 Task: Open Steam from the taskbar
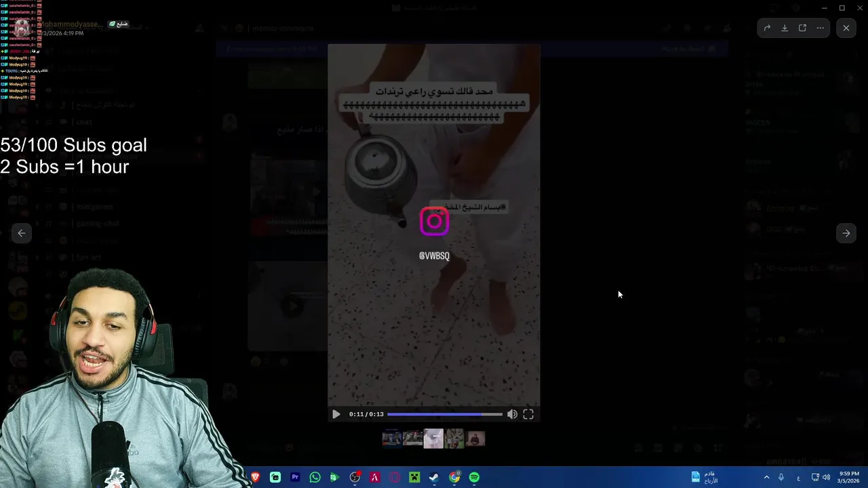click(x=434, y=477)
